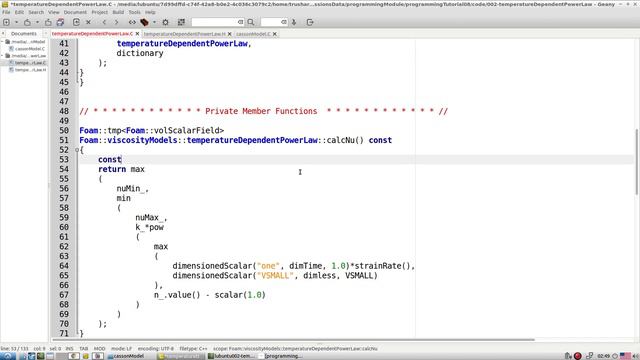Expand the recent files dropdown next to Open
The image size is (640, 360).
[x=37, y=22]
